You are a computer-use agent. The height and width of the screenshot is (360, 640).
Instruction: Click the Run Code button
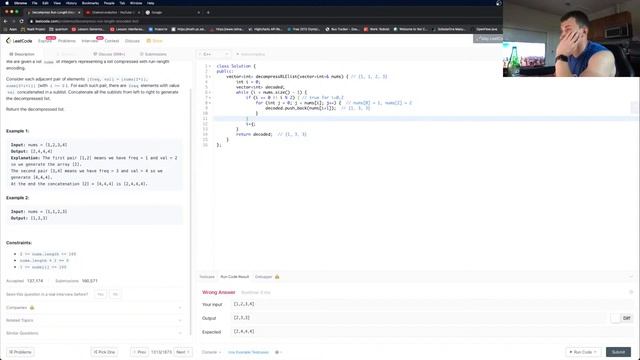click(x=583, y=352)
